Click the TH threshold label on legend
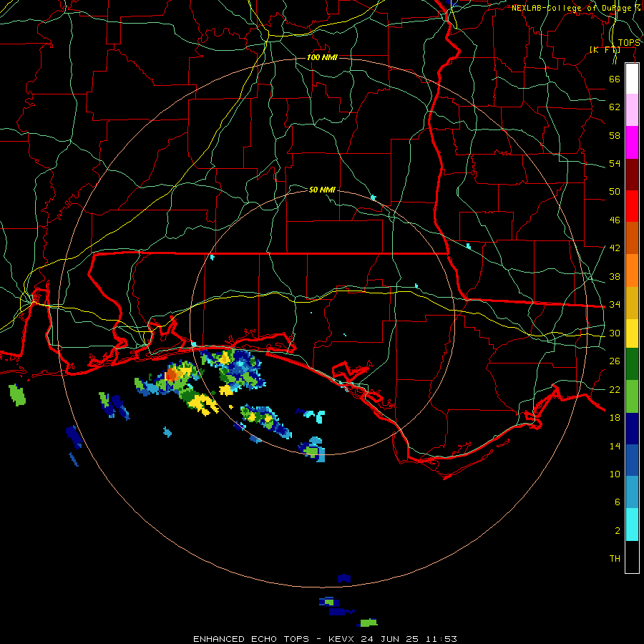The width and height of the screenshot is (644, 644). click(615, 559)
